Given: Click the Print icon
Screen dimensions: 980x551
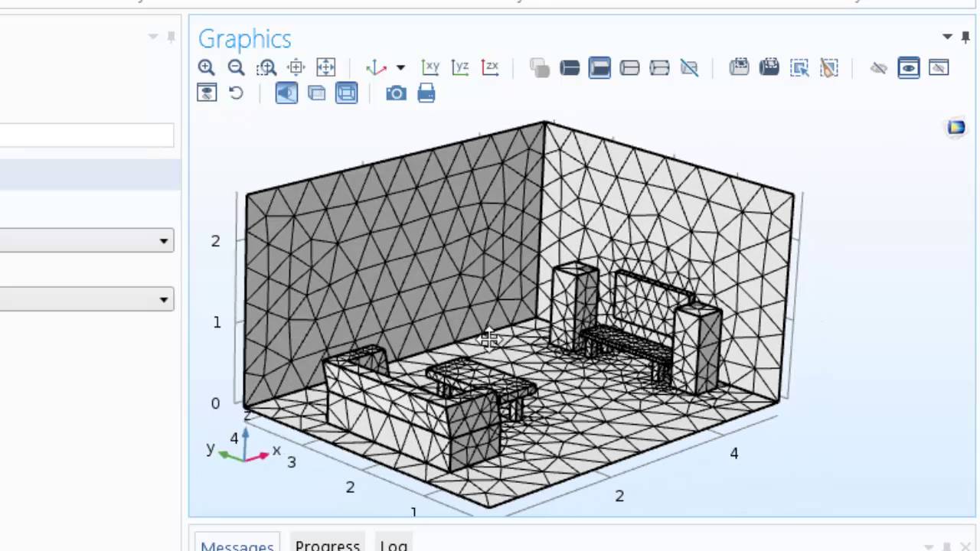Looking at the screenshot, I should tap(426, 93).
